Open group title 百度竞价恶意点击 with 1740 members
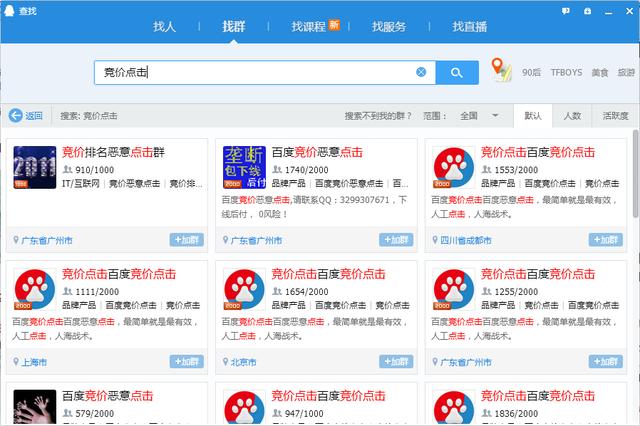640x426 pixels. click(317, 152)
